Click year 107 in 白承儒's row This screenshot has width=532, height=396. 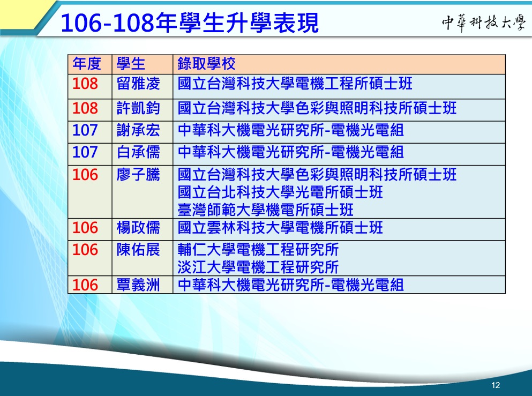pos(85,152)
